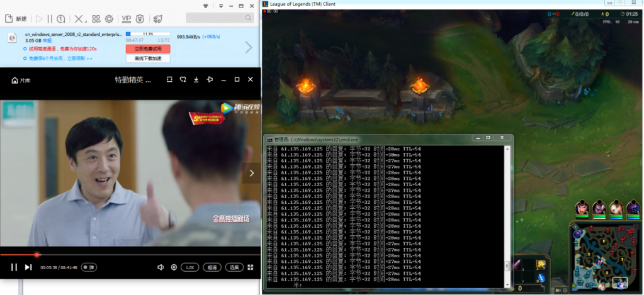Toggle the 弹 danmaku switch
Screen dimensions: 644x295
pos(89,267)
